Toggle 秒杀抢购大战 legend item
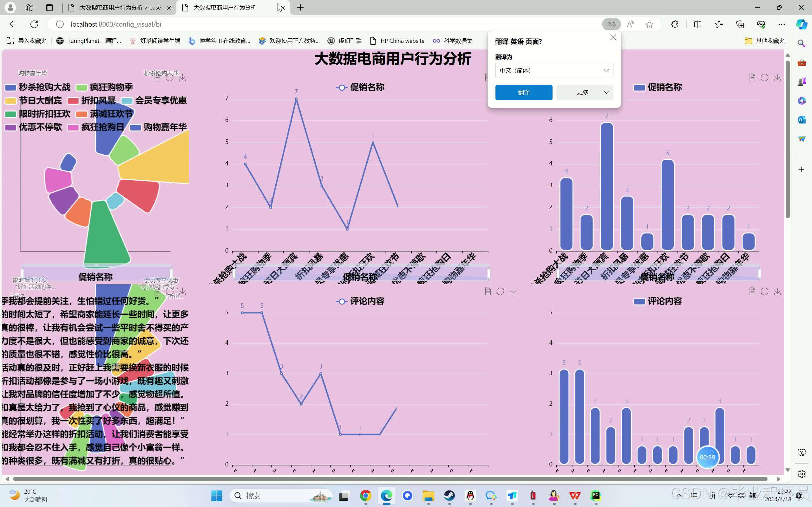Screen dimensions: 812x507 pos(44,87)
